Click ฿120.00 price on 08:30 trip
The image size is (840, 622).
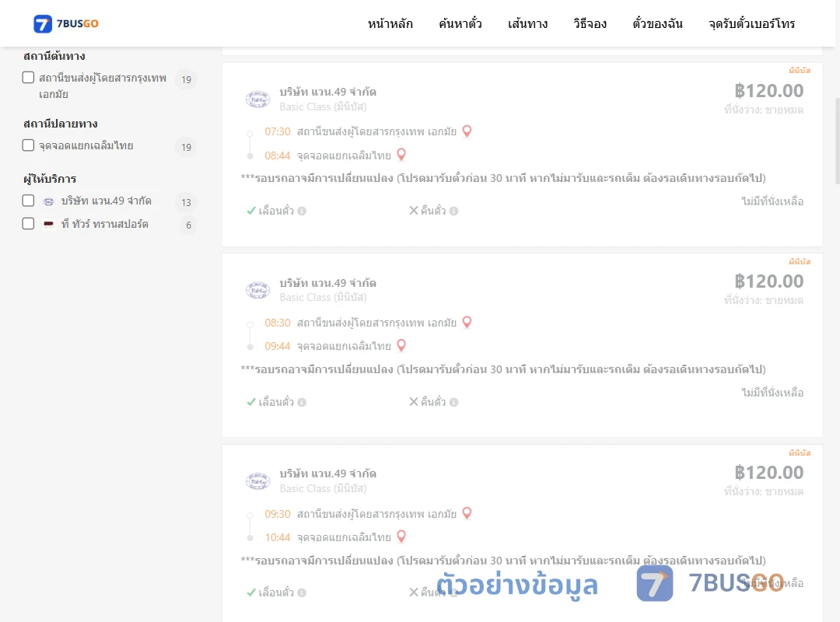click(768, 281)
